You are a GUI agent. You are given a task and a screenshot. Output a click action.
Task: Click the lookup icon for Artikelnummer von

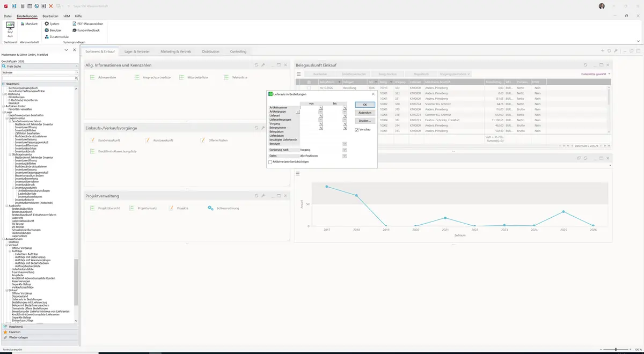[x=321, y=107]
